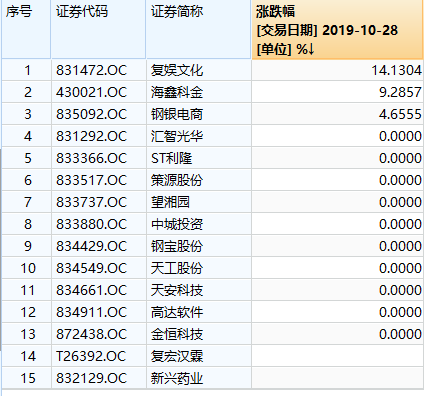Image resolution: width=427 pixels, height=396 pixels.
Task: Select the 0.0000 value for 金恒科技
Action: [400, 334]
